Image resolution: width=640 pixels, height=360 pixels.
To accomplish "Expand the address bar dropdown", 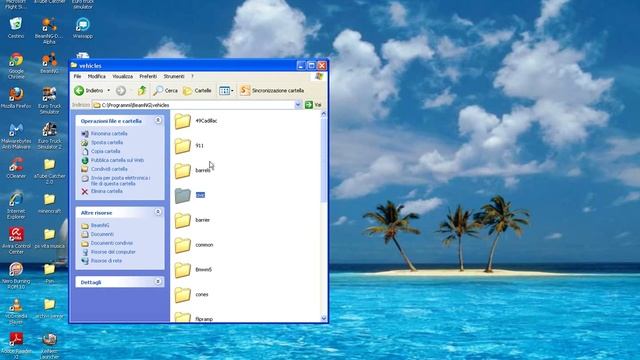I will [298, 105].
